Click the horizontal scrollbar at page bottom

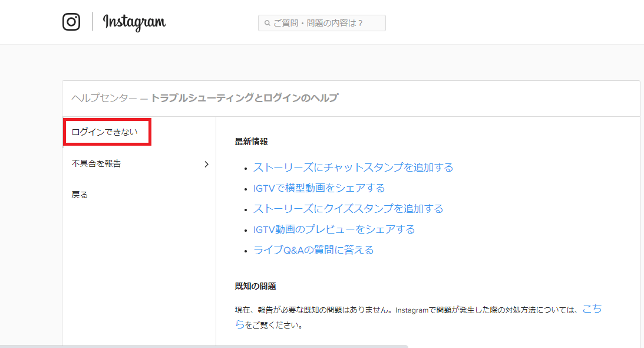tap(204, 346)
